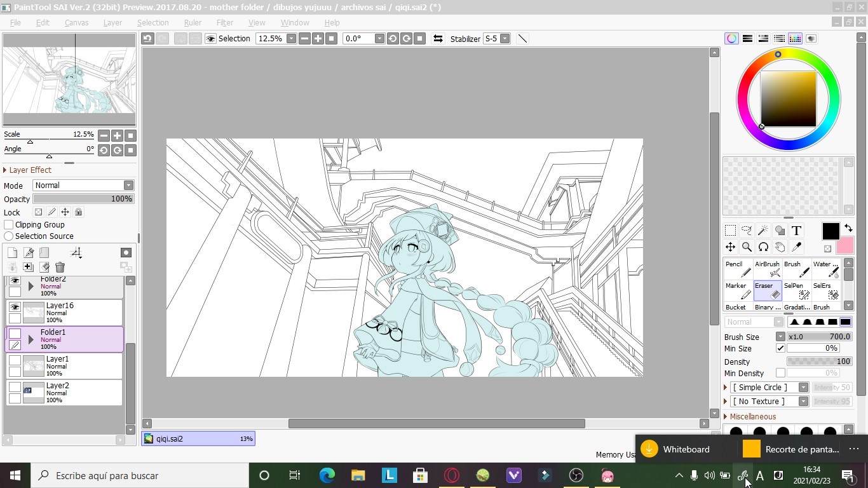Select the Water brush tool
Screen dimensions: 868x488
click(x=825, y=269)
